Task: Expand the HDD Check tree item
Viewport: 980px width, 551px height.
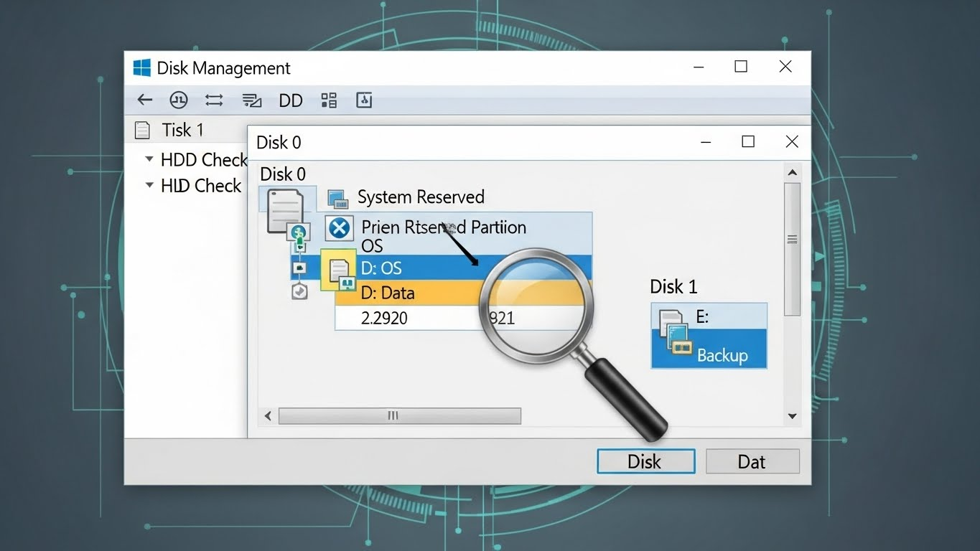Action: coord(149,159)
